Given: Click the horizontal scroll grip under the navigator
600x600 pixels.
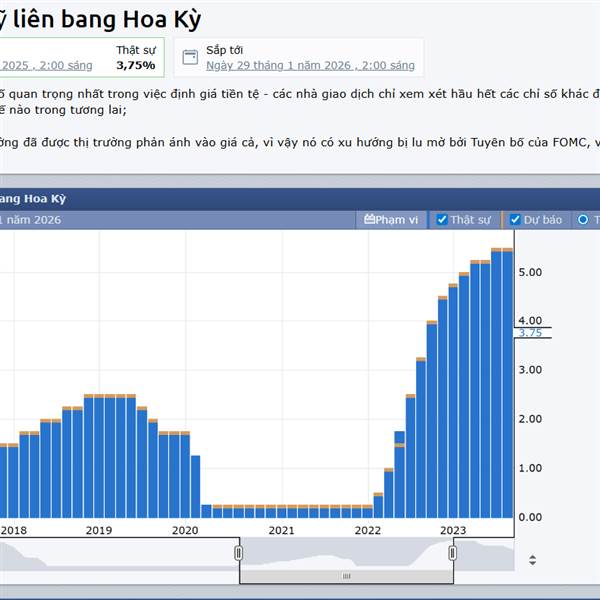Looking at the screenshot, I should (346, 576).
